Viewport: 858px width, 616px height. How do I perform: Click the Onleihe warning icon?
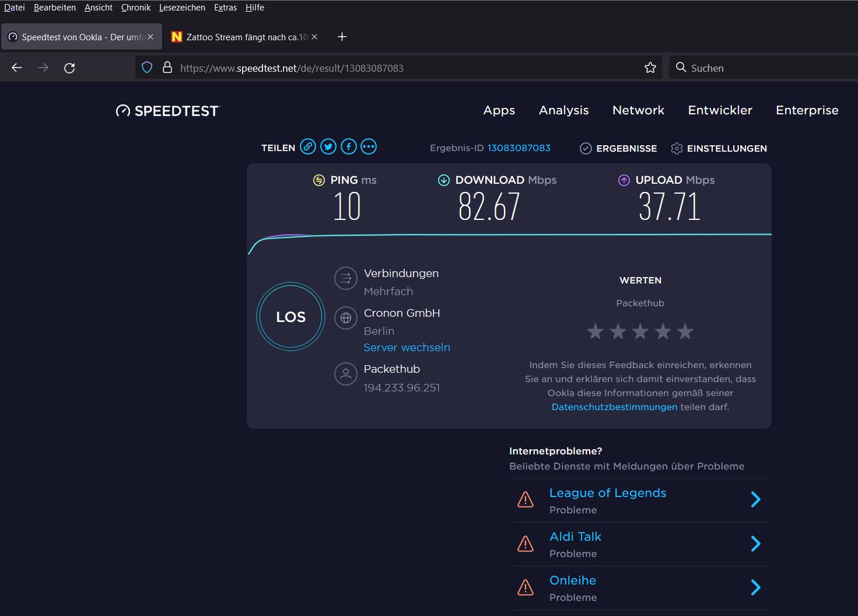coord(526,587)
